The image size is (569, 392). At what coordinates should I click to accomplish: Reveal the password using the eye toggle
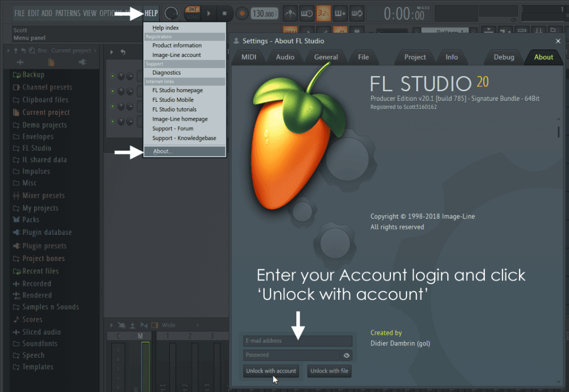pos(346,354)
